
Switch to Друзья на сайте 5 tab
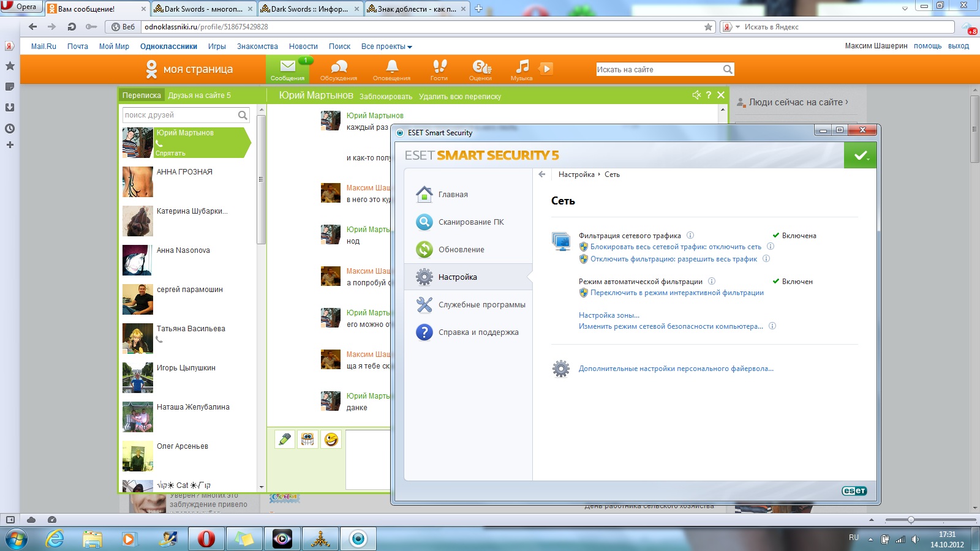tap(200, 95)
